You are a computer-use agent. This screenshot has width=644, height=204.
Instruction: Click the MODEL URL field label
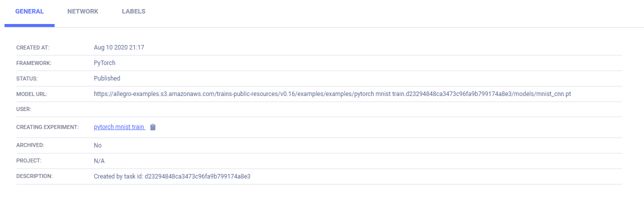pyautogui.click(x=32, y=94)
